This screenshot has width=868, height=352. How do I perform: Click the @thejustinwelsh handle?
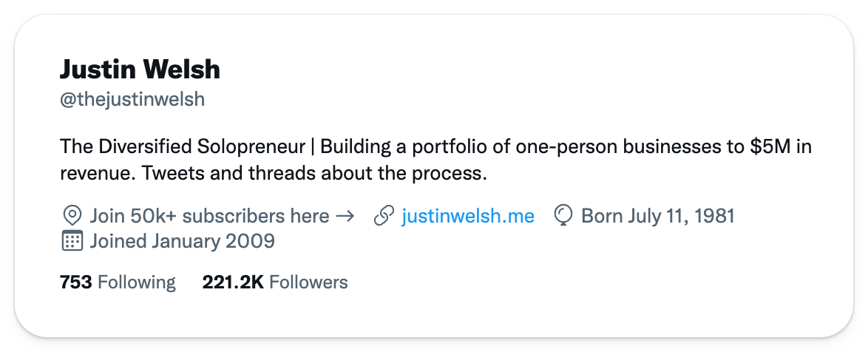click(132, 100)
